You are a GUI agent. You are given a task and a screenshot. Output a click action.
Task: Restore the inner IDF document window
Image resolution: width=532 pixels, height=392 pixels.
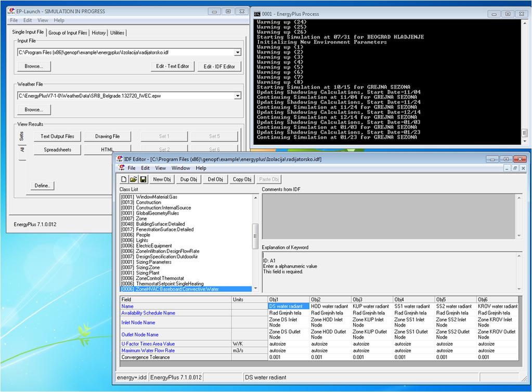tap(515, 168)
